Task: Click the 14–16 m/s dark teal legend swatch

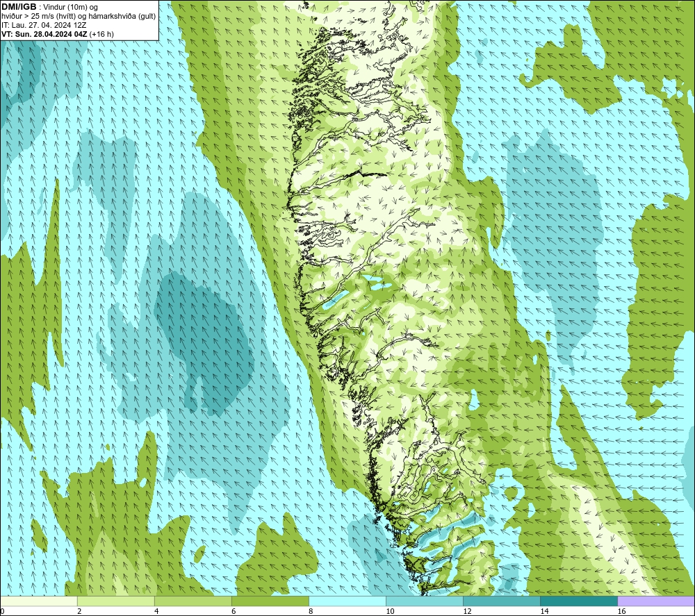Action: point(578,601)
